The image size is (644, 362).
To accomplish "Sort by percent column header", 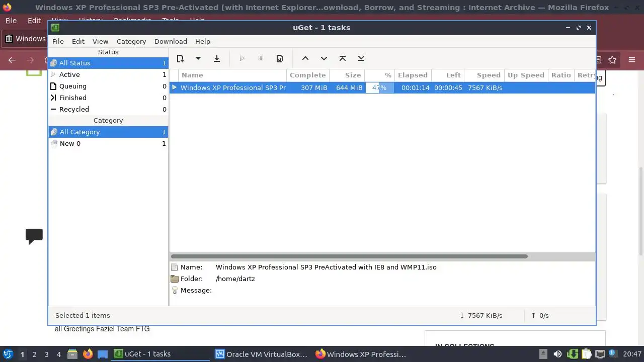I will click(x=380, y=75).
